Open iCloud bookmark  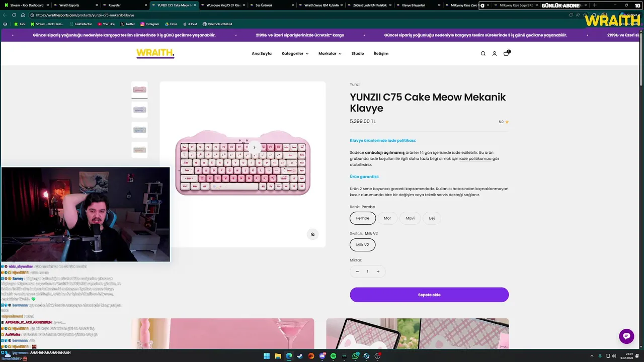(190, 24)
